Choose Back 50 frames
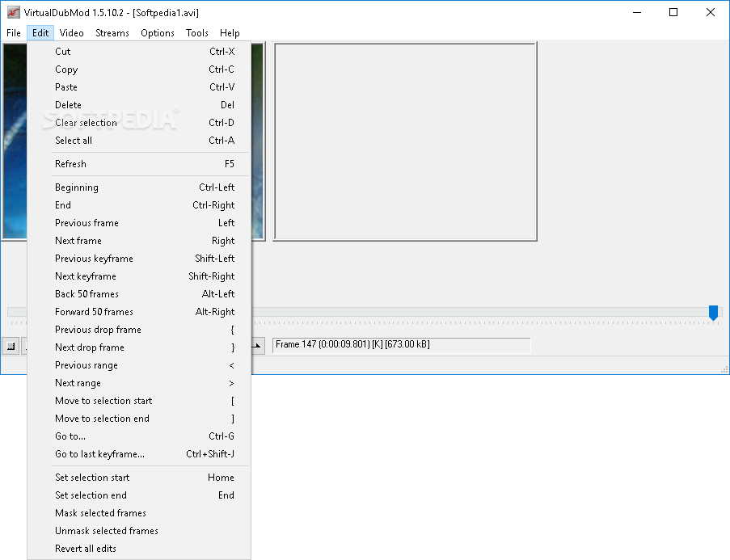Image resolution: width=730 pixels, height=560 pixels. pos(139,293)
